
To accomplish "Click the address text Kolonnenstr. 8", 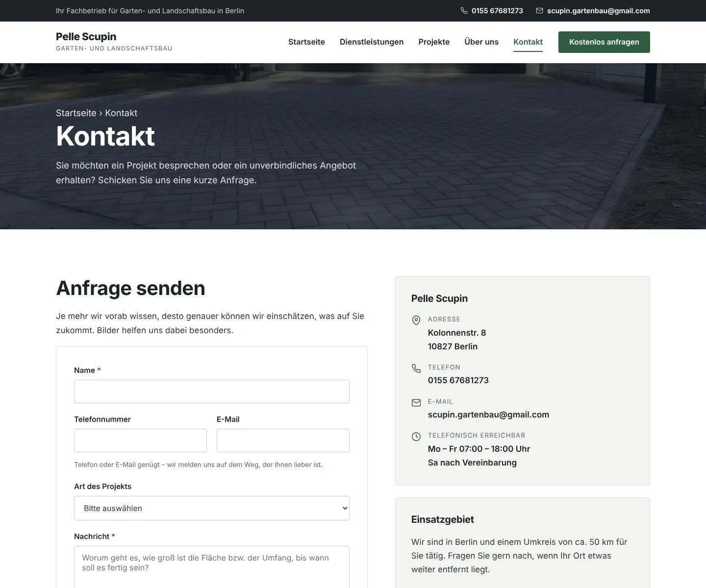I will pos(457,333).
